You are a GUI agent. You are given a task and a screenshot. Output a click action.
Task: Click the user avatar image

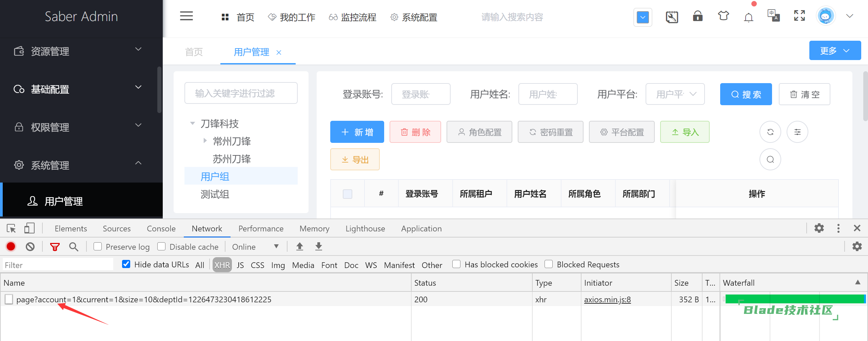826,16
